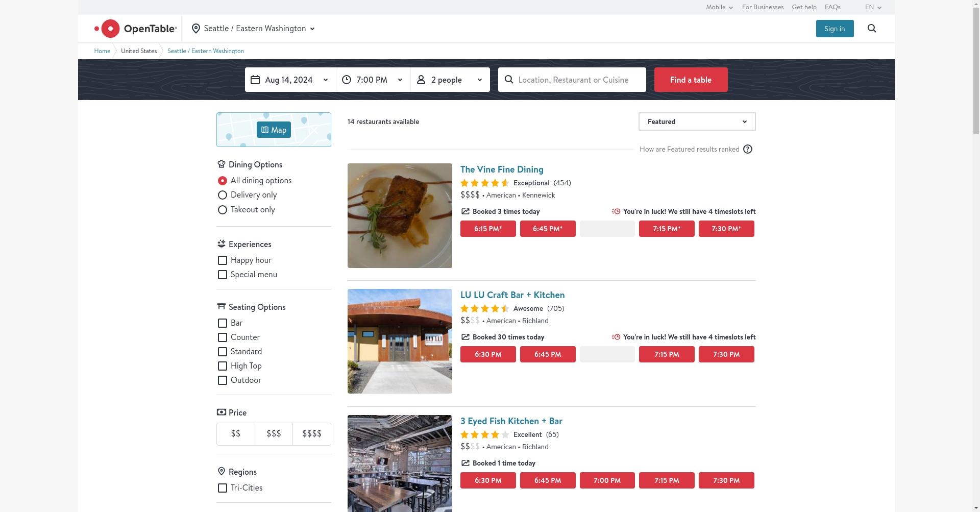This screenshot has width=980, height=512.
Task: Check the Bar seating checkbox
Action: click(x=222, y=323)
